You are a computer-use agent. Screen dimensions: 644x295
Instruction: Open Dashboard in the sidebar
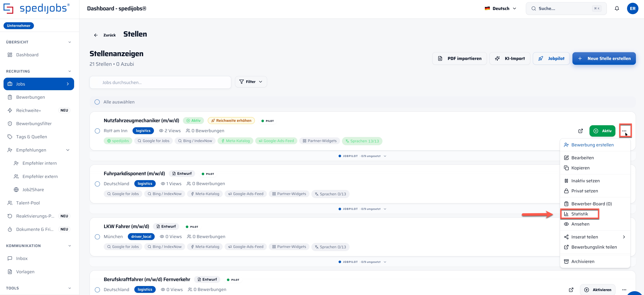[x=39, y=55]
